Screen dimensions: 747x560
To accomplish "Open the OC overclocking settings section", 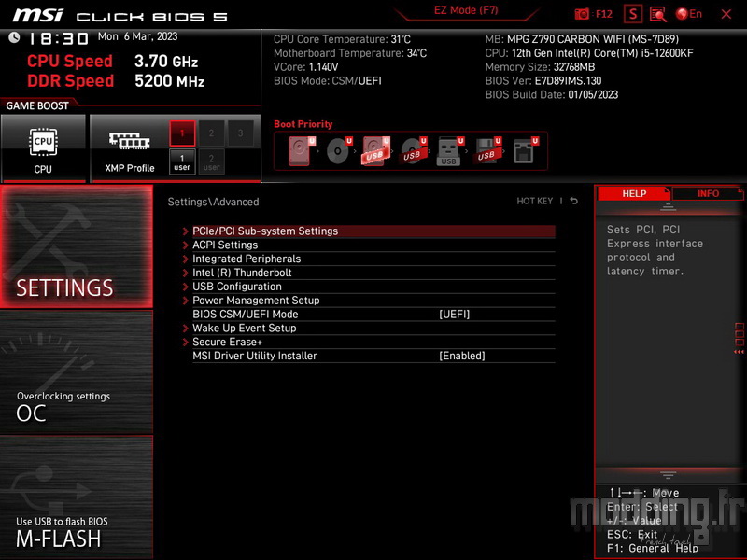I will [77, 372].
